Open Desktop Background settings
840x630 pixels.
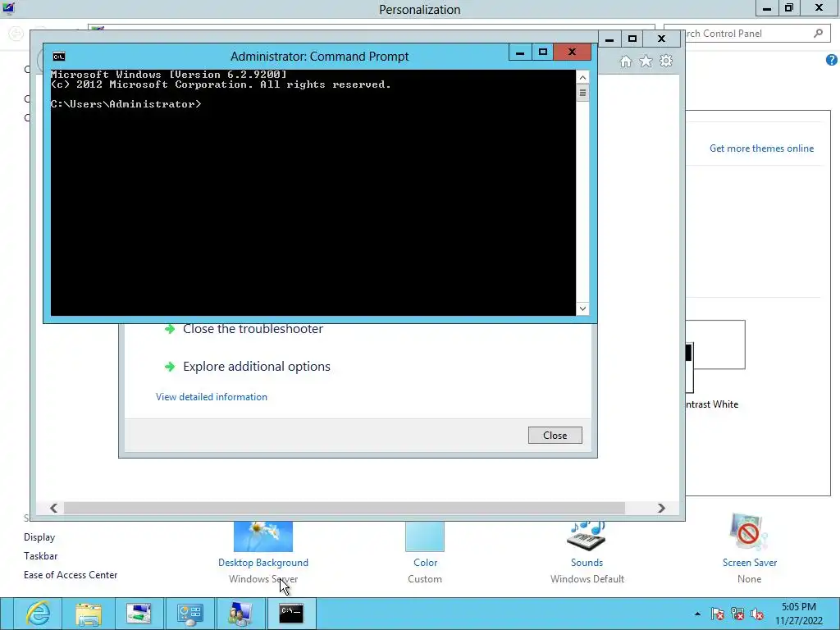coord(263,563)
